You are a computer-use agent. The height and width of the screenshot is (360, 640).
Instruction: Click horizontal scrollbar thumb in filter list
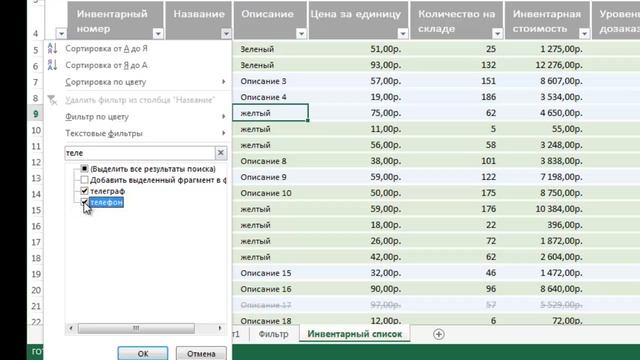(x=136, y=328)
